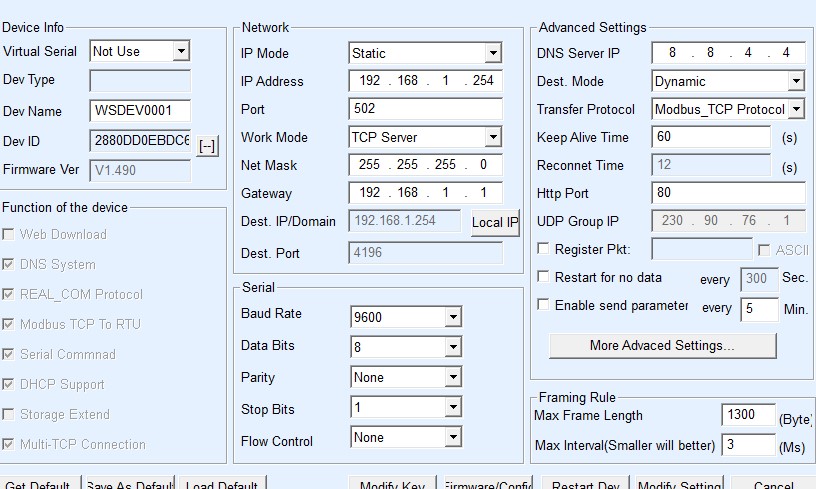Click the Local IP button

[495, 222]
